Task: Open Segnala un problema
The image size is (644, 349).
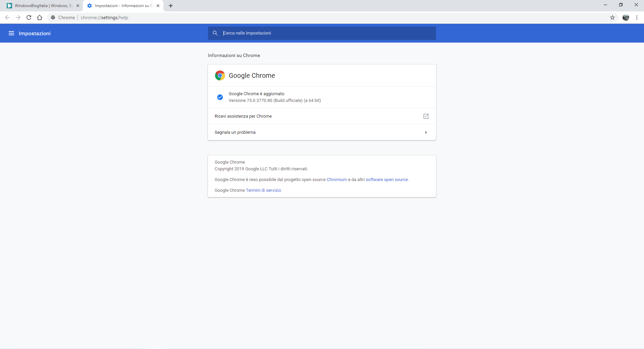Action: tap(322, 132)
